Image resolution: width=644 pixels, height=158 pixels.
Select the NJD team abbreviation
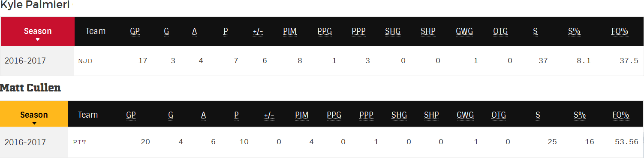pos(85,61)
